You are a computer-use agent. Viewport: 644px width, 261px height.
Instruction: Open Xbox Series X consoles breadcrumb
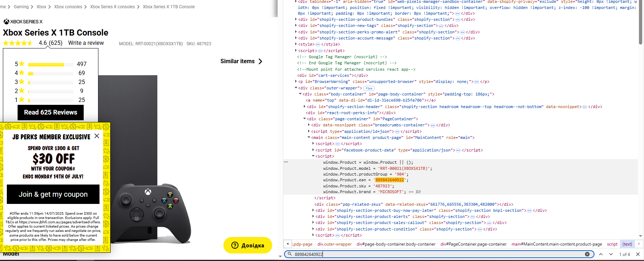click(x=112, y=7)
